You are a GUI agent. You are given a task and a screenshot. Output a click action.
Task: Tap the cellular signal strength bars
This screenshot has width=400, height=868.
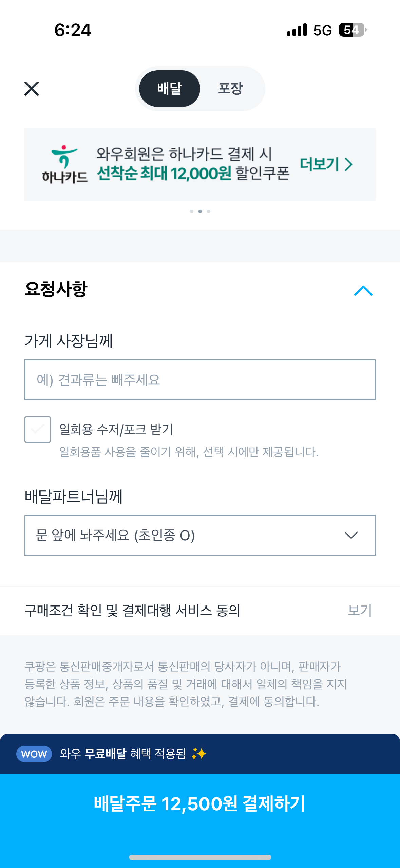pos(297,30)
